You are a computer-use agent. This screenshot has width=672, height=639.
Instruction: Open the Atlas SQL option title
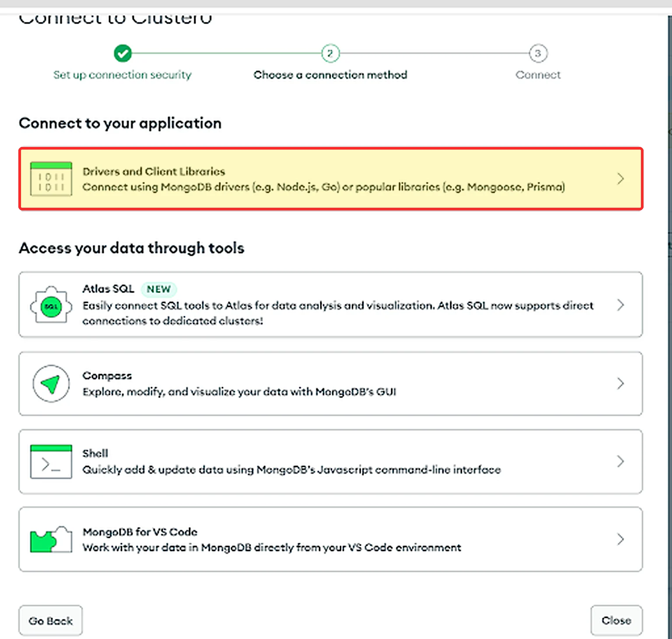click(x=108, y=289)
